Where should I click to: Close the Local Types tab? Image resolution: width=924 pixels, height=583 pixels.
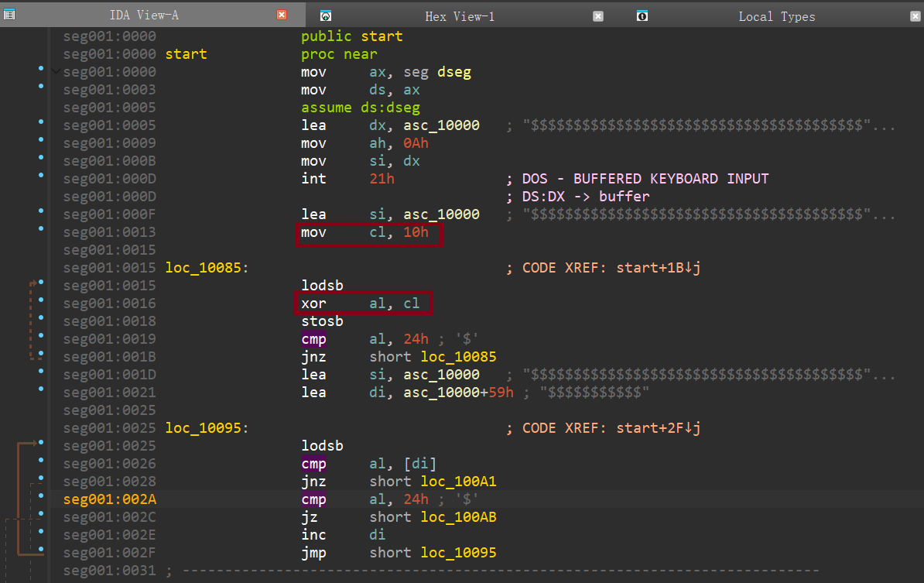click(x=914, y=15)
